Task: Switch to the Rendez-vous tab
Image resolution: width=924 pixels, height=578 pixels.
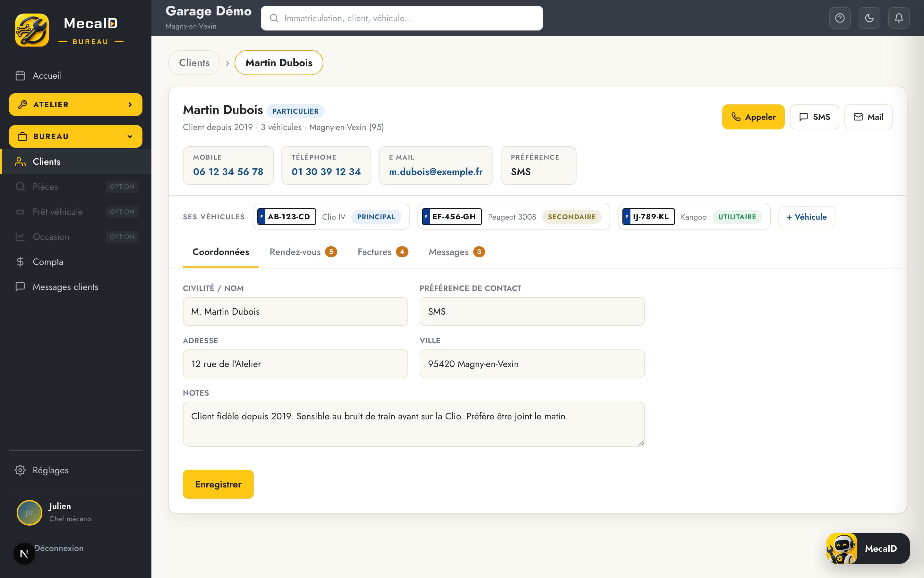Action: pos(303,252)
